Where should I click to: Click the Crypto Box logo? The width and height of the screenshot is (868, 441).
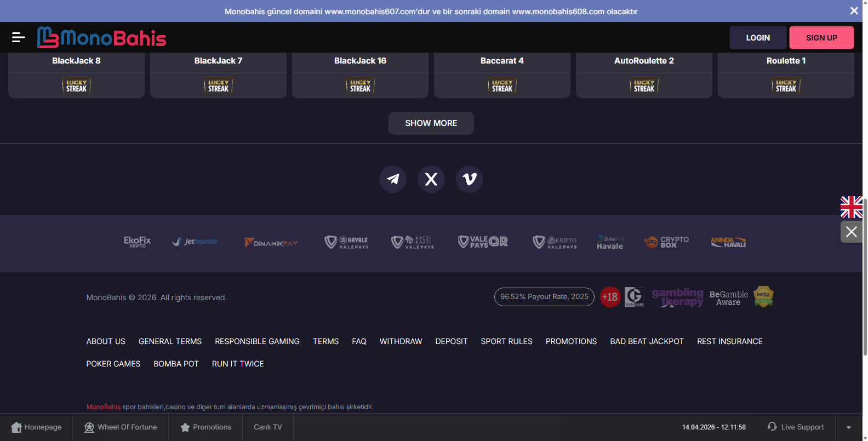(x=666, y=242)
